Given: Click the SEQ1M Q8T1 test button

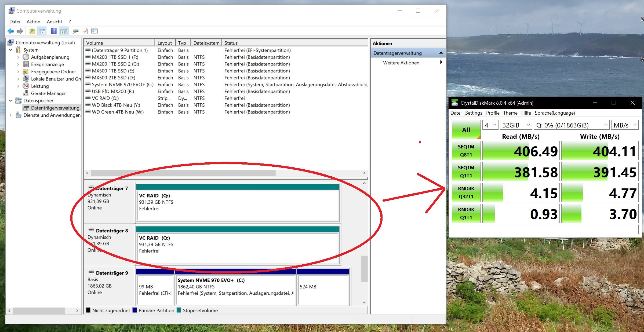Looking at the screenshot, I should click(x=466, y=151).
